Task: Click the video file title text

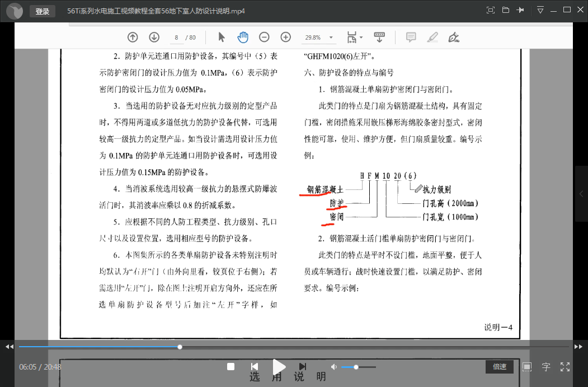Action: [x=156, y=11]
